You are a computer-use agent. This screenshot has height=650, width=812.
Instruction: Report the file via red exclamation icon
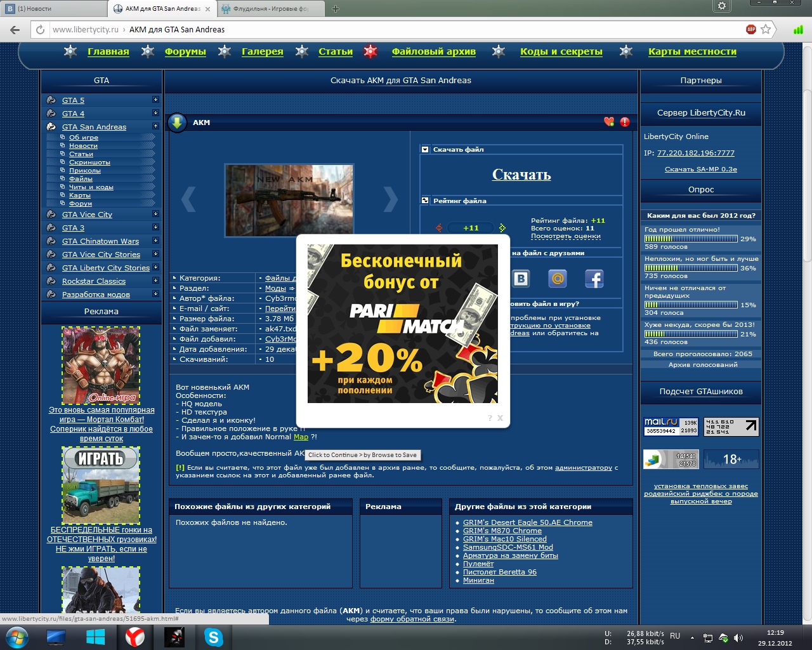[x=625, y=122]
